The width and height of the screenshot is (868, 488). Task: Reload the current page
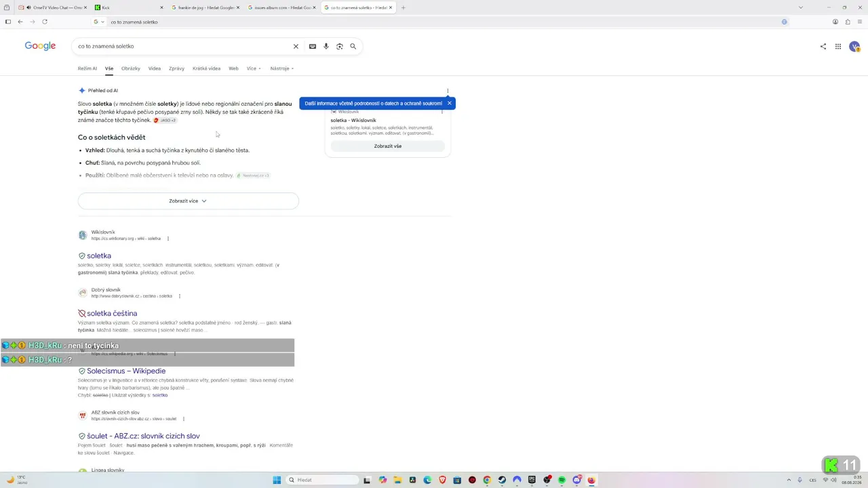pyautogui.click(x=45, y=22)
